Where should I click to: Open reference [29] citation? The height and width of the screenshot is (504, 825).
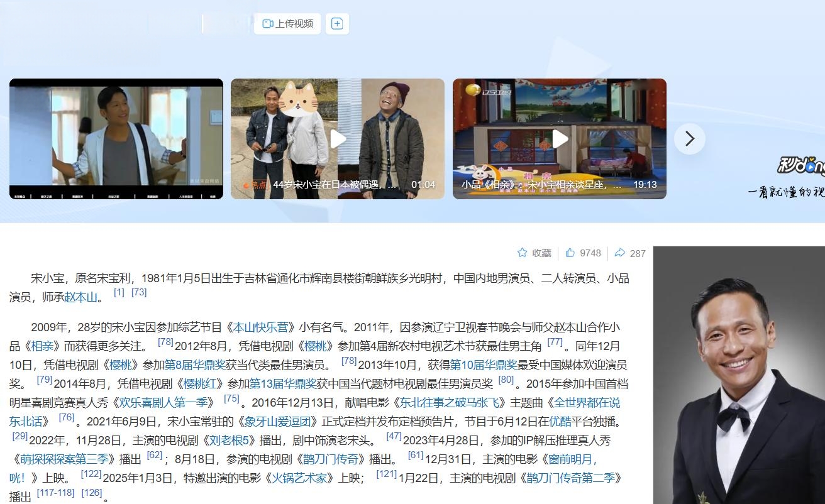coord(19,436)
